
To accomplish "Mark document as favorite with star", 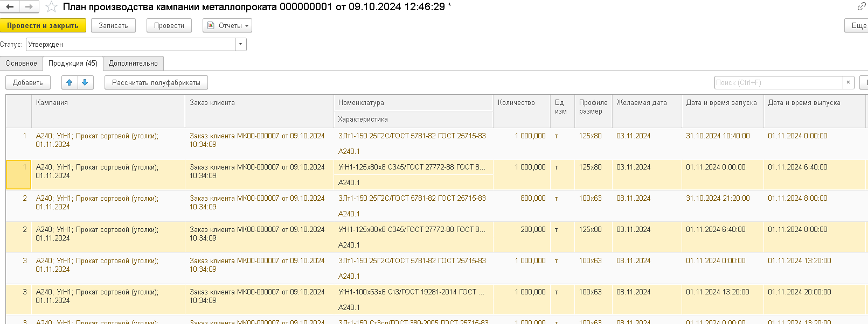I will 51,7.
